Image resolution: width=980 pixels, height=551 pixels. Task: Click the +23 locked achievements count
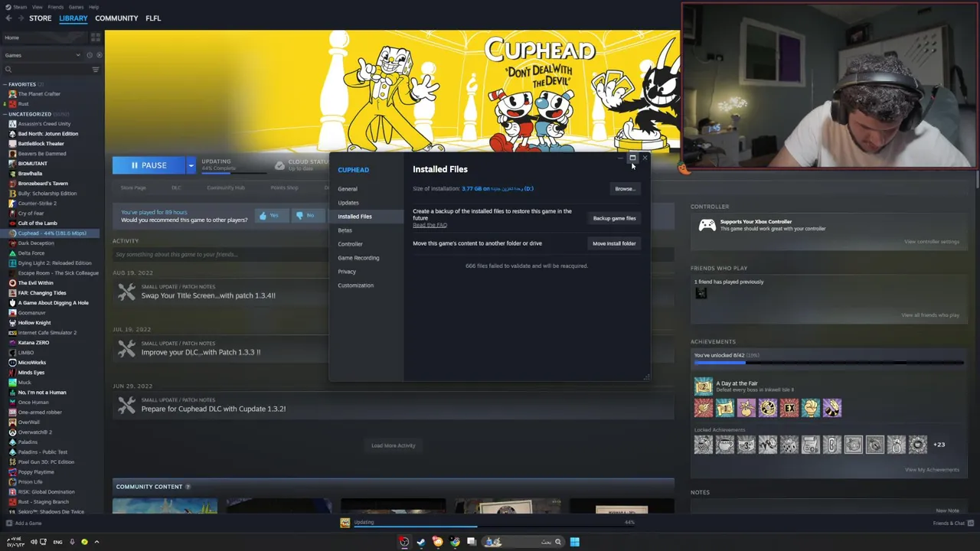coord(939,445)
